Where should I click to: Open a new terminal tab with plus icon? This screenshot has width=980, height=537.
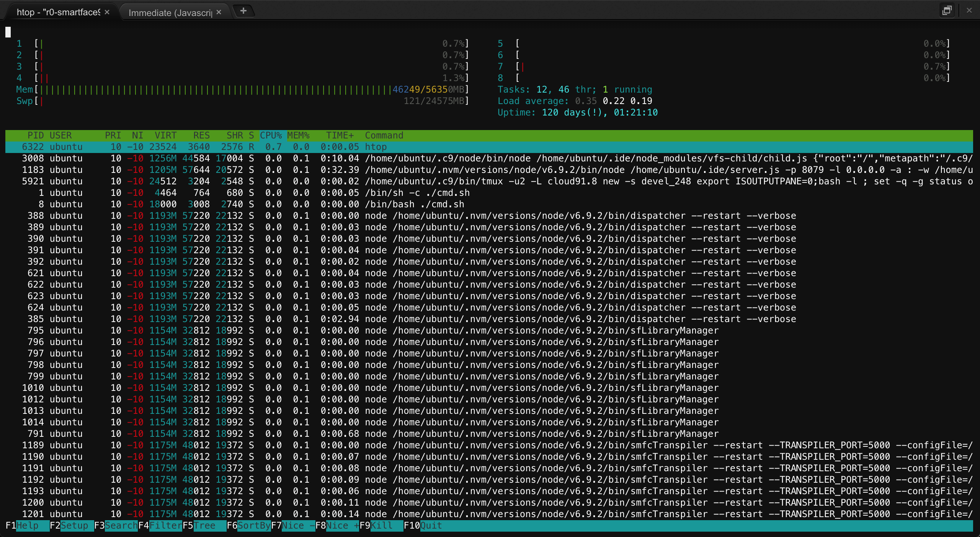tap(243, 11)
